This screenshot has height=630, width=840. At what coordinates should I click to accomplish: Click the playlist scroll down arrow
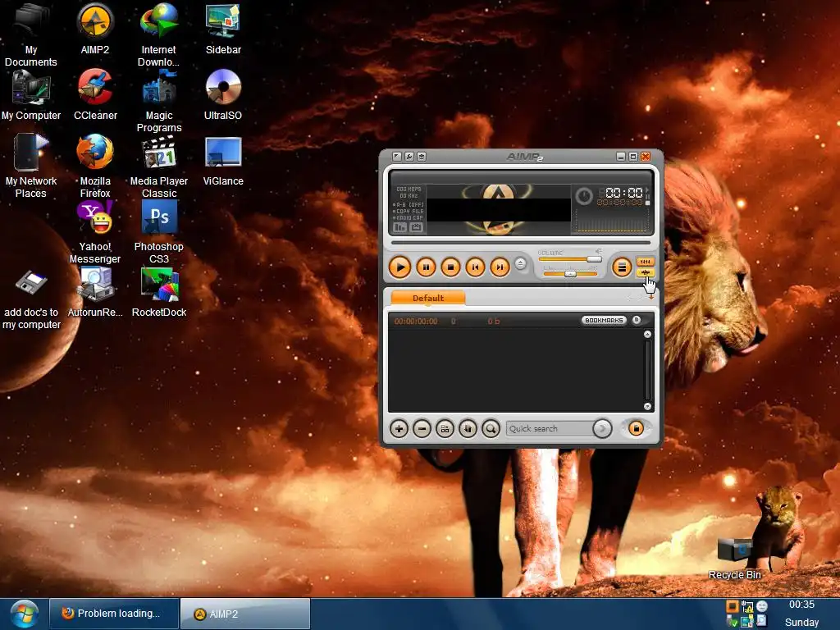647,407
